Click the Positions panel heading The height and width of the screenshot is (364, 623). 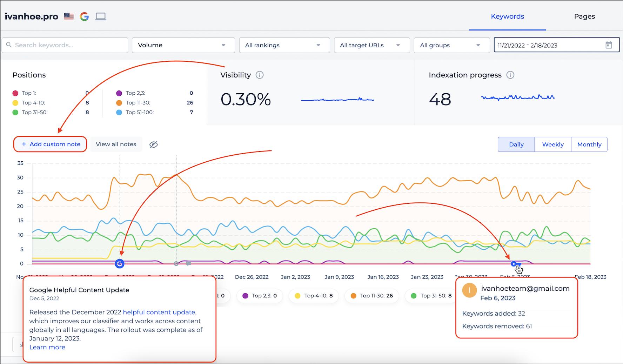click(x=29, y=75)
